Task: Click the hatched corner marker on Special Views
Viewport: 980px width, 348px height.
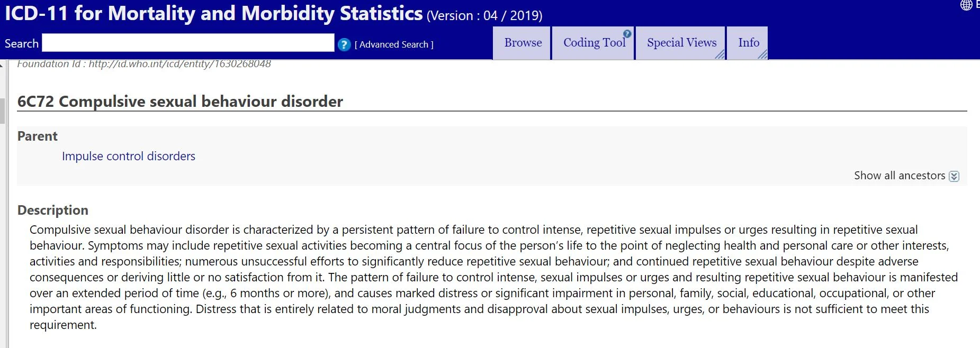Action: [x=720, y=54]
